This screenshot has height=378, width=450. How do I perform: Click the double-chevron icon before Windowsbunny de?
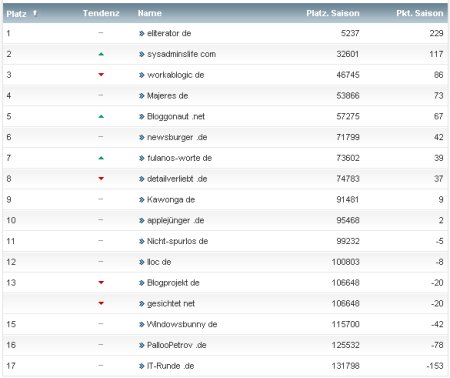click(x=142, y=324)
